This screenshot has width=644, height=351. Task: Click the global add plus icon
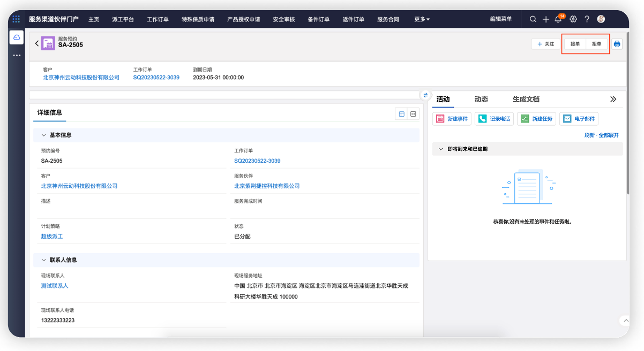[545, 19]
